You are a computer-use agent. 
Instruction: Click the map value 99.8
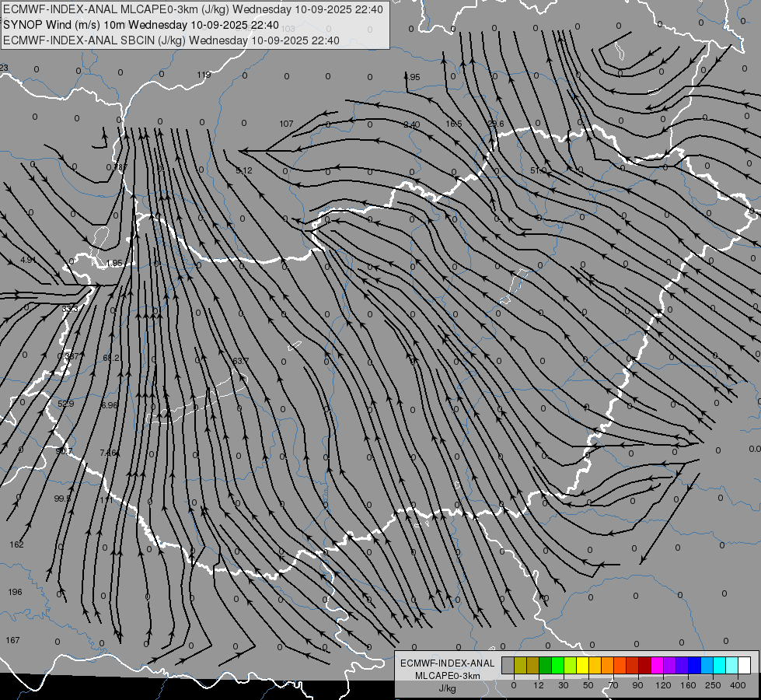63,499
